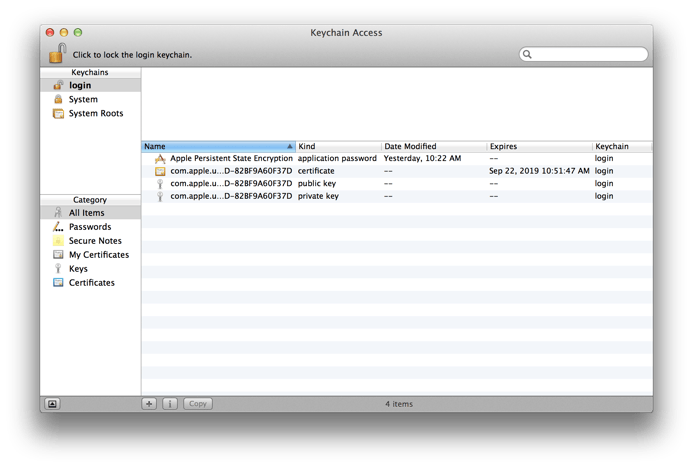Viewport: 693px width, 468px height.
Task: Click the Keychains section header
Action: click(x=90, y=72)
